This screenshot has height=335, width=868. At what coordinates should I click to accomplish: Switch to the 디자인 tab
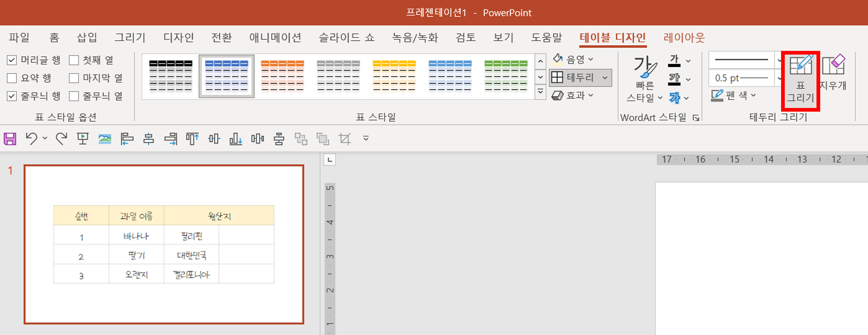pos(179,38)
